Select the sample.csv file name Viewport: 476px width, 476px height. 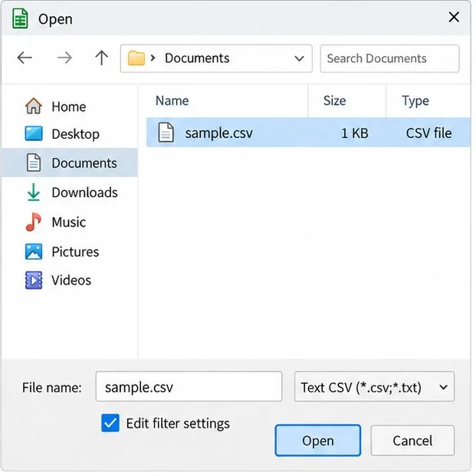(219, 133)
